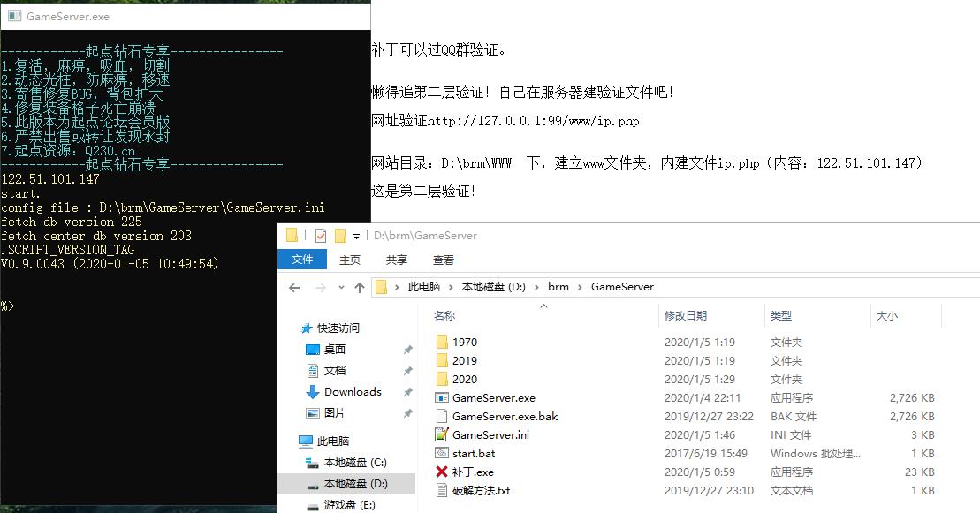Screen dimensions: 980x513
Task: Open the 文件 menu tab
Action: pos(302,260)
